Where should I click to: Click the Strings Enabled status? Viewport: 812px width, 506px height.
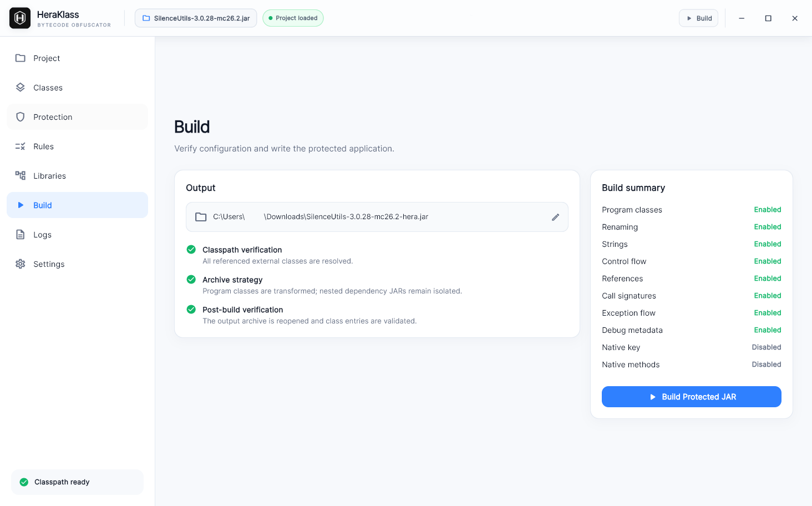click(768, 244)
